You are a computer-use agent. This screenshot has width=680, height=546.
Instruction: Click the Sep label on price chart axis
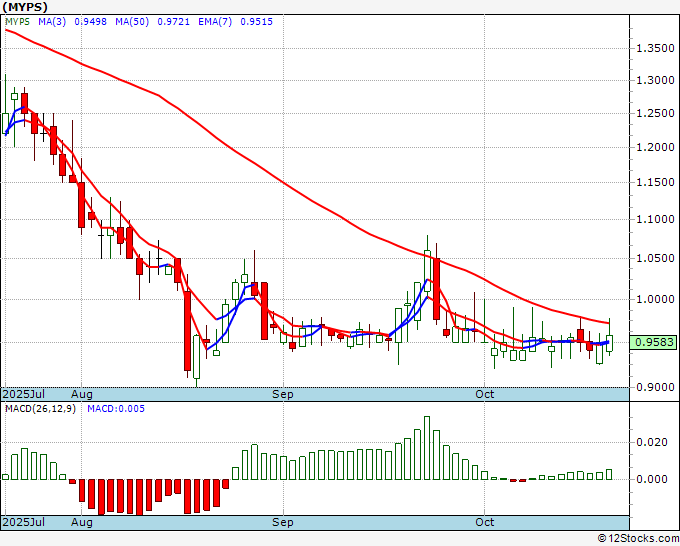[x=283, y=394]
